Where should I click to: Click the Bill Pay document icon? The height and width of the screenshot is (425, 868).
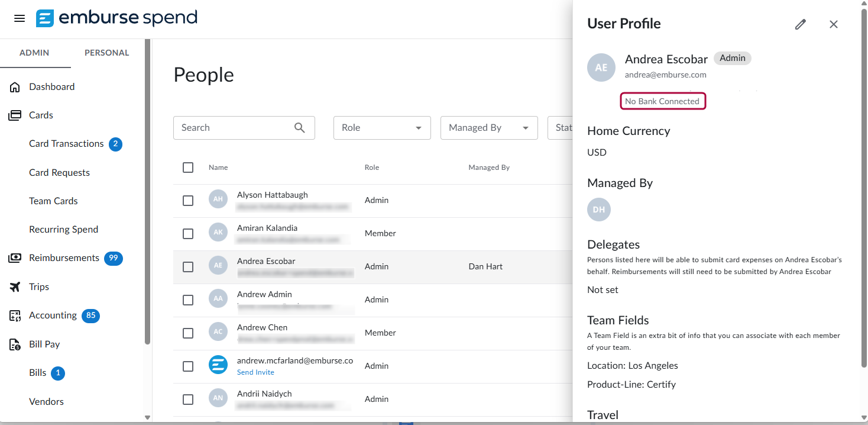pyautogui.click(x=15, y=344)
